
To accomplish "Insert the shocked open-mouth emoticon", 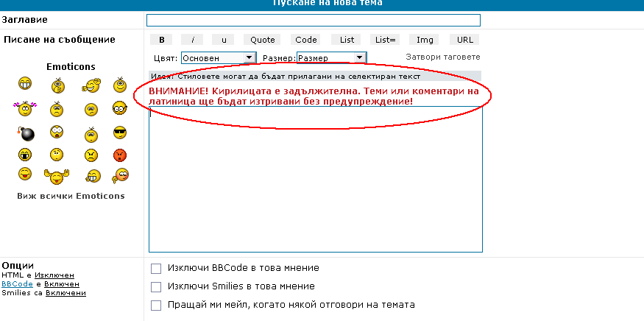I will point(57,133).
